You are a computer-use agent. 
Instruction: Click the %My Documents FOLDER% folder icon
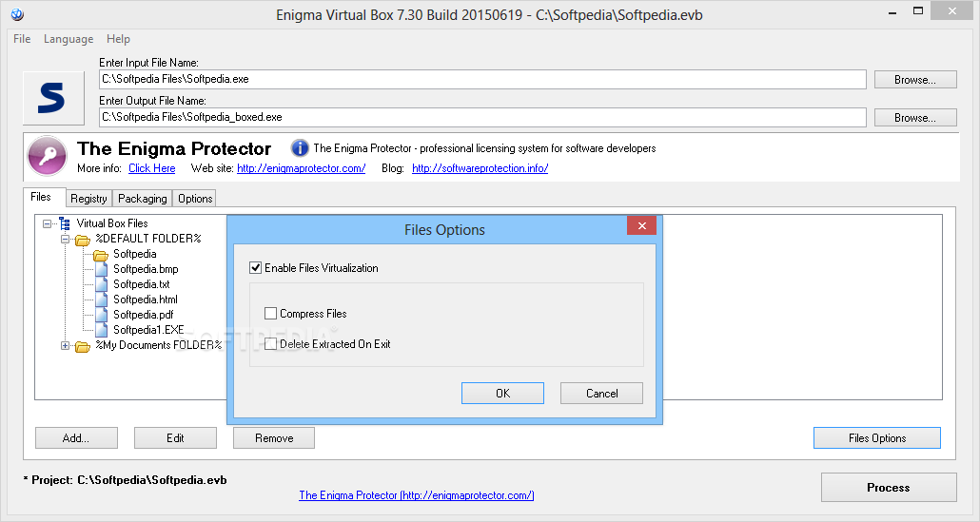coord(83,346)
